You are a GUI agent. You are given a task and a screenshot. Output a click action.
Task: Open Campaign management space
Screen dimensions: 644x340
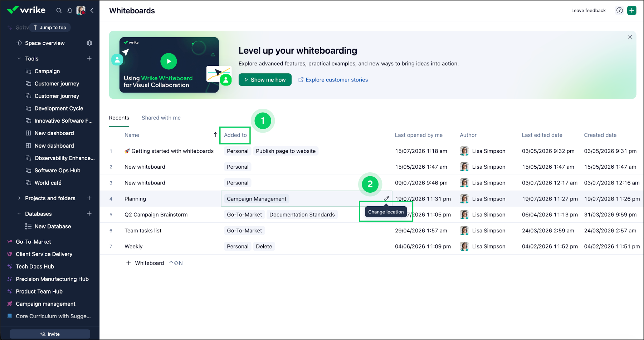pyautogui.click(x=45, y=304)
